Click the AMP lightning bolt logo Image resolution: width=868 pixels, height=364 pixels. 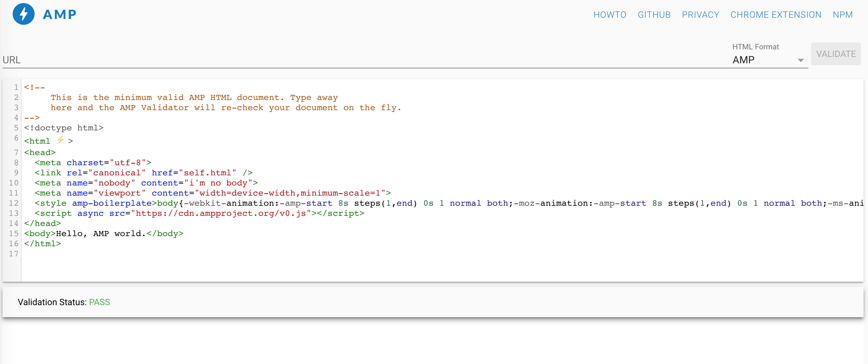[23, 14]
